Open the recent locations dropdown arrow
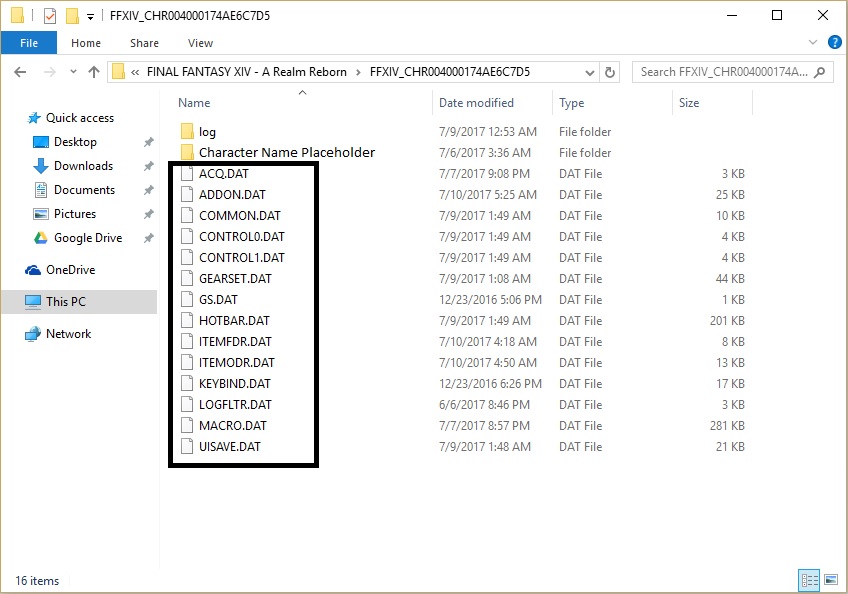Screen dimensions: 848x594 [73, 72]
